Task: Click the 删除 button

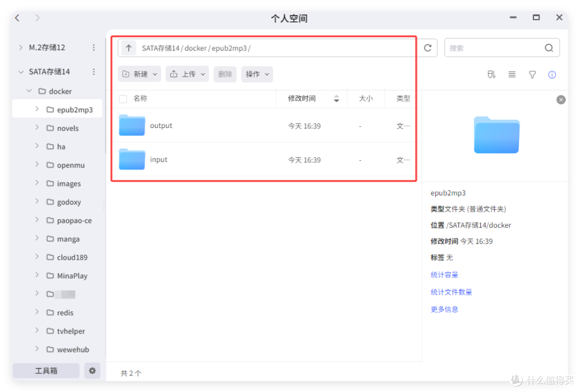Action: pyautogui.click(x=225, y=74)
